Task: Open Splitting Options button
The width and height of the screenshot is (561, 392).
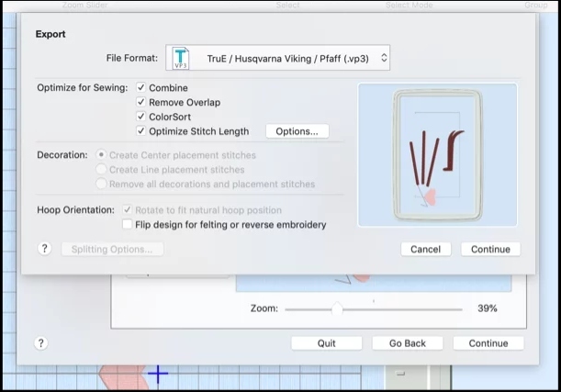Action: (x=112, y=249)
